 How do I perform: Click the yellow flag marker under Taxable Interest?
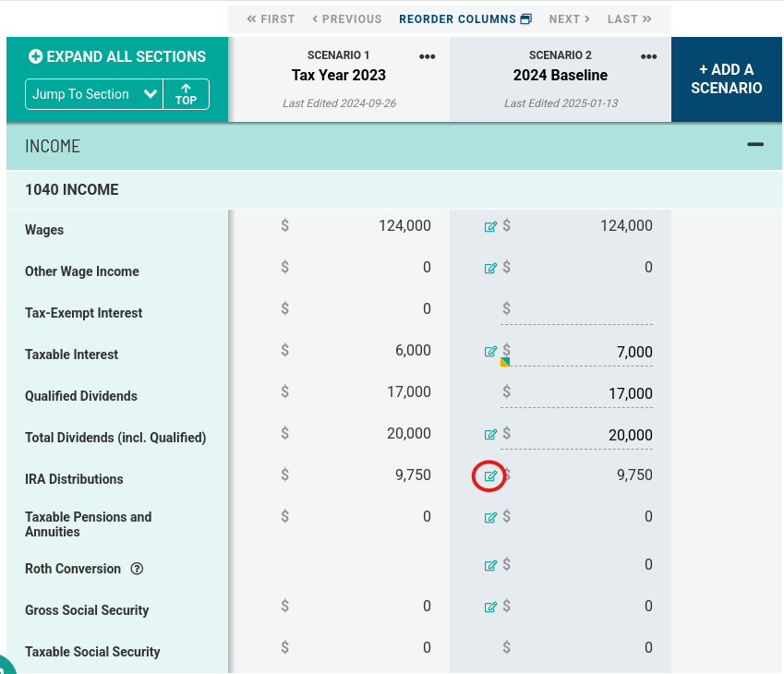pos(504,363)
